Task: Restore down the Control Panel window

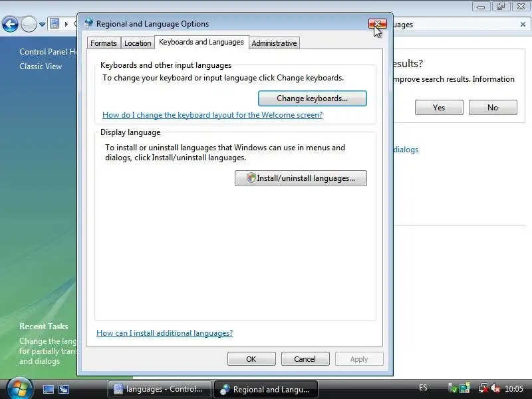Action: (501, 7)
